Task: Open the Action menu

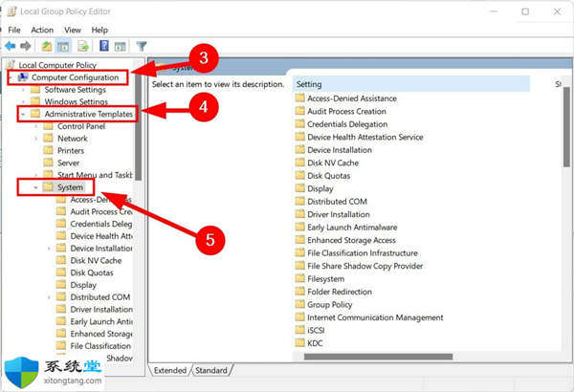Action: point(42,30)
